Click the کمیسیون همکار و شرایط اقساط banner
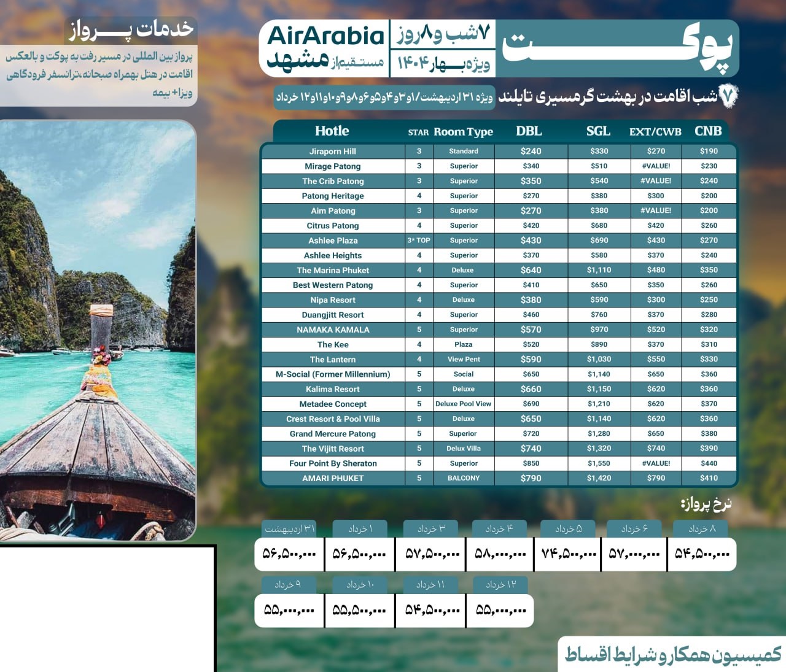Viewport: 786px width, 672px height. (x=672, y=654)
